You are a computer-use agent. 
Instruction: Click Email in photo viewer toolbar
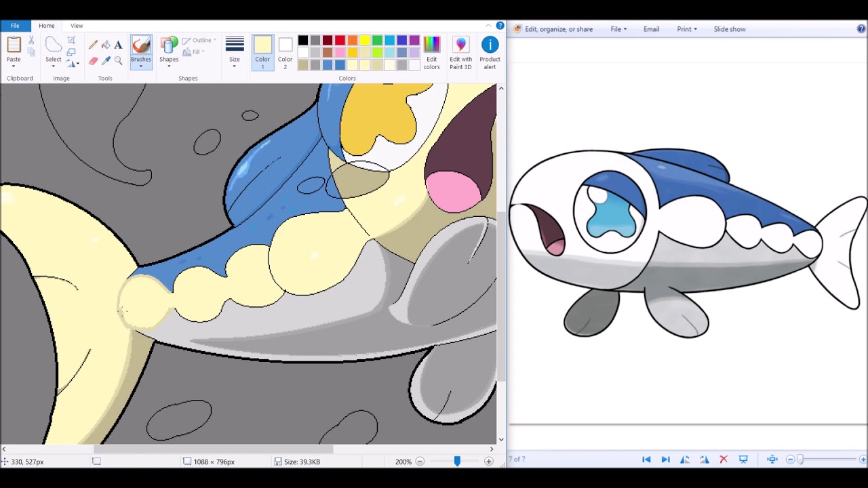click(651, 29)
